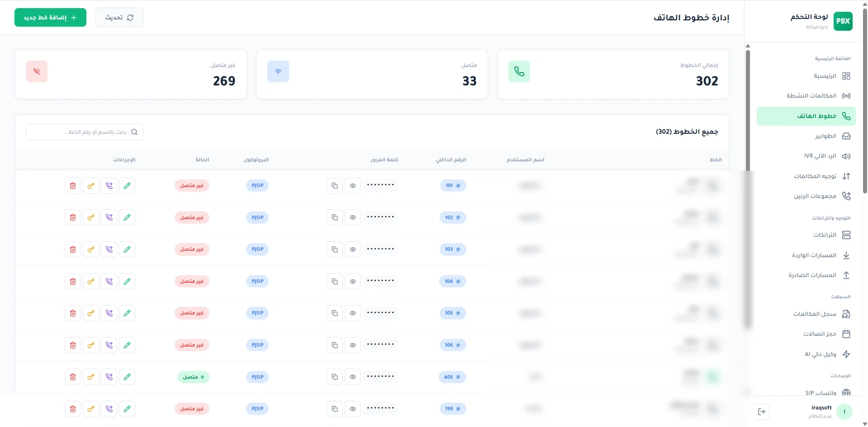Toggle password visibility for extension 199
Screen dimensions: 868x427
click(x=353, y=409)
